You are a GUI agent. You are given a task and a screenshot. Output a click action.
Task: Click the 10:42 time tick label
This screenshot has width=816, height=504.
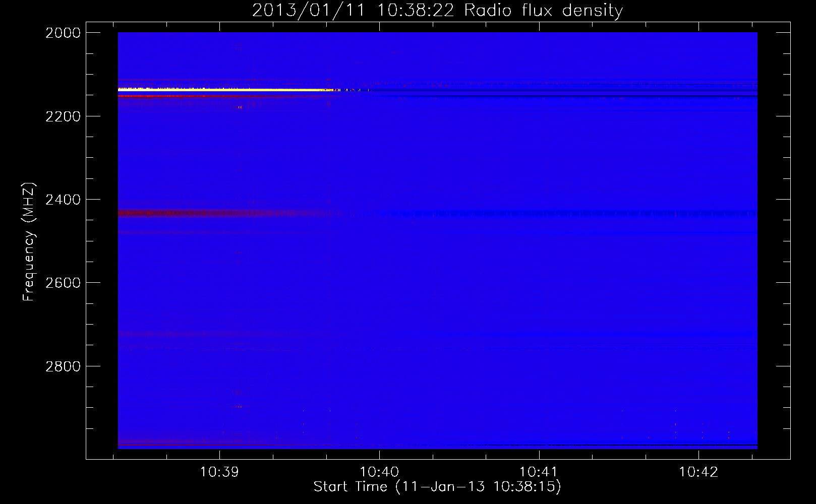point(698,472)
